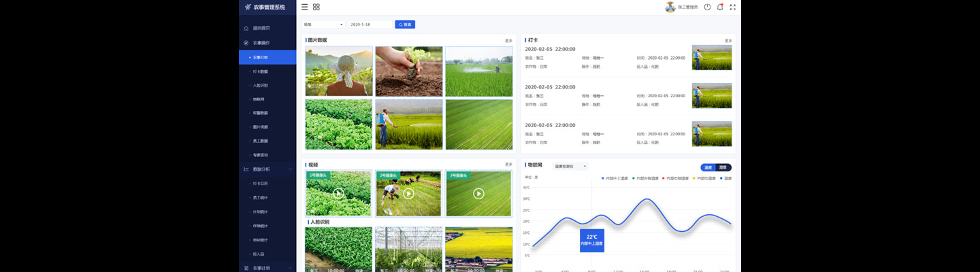Click the 张三管理员 user avatar

(670, 7)
